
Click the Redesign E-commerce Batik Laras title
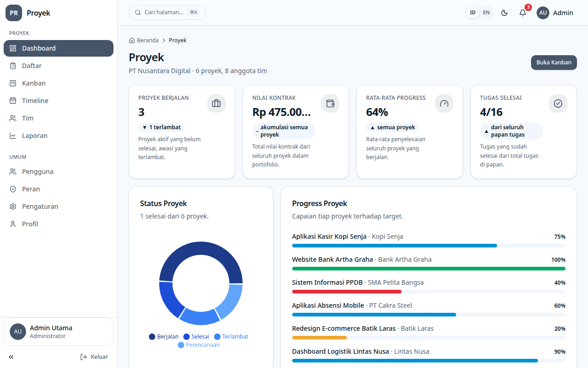(x=344, y=328)
